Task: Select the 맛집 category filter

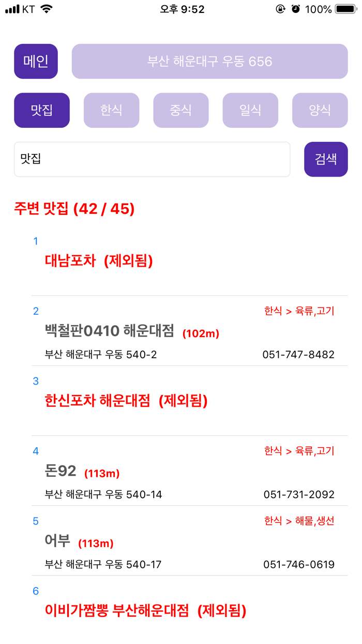Action: pyautogui.click(x=41, y=110)
